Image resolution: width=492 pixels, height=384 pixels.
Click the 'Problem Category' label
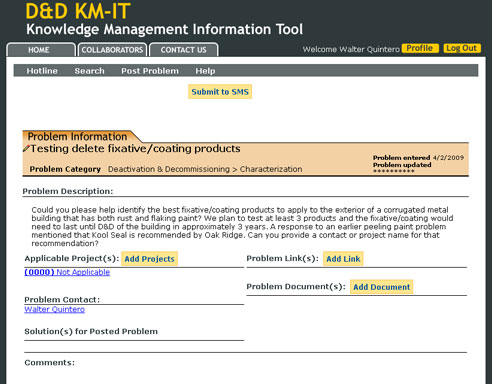pyautogui.click(x=65, y=169)
